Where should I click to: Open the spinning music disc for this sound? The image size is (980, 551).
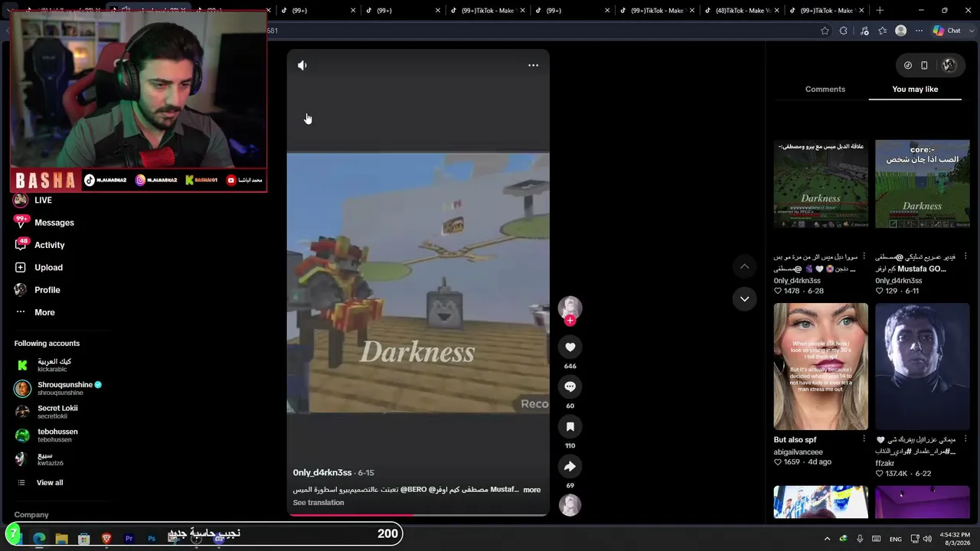[570, 505]
